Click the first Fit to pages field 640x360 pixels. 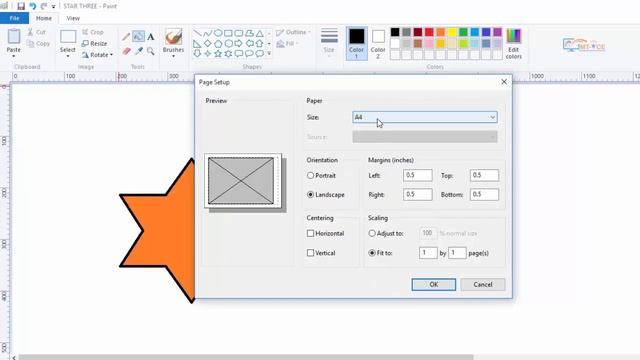pyautogui.click(x=428, y=253)
